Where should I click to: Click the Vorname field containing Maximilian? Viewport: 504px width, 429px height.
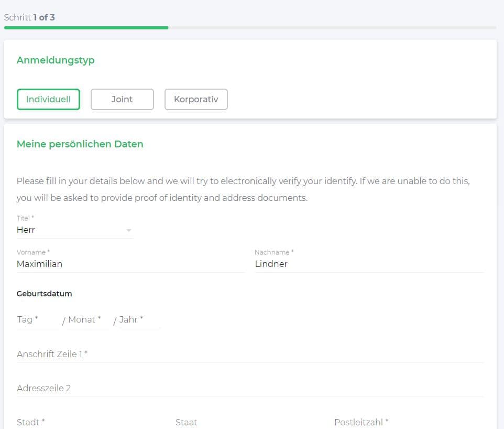click(x=130, y=264)
